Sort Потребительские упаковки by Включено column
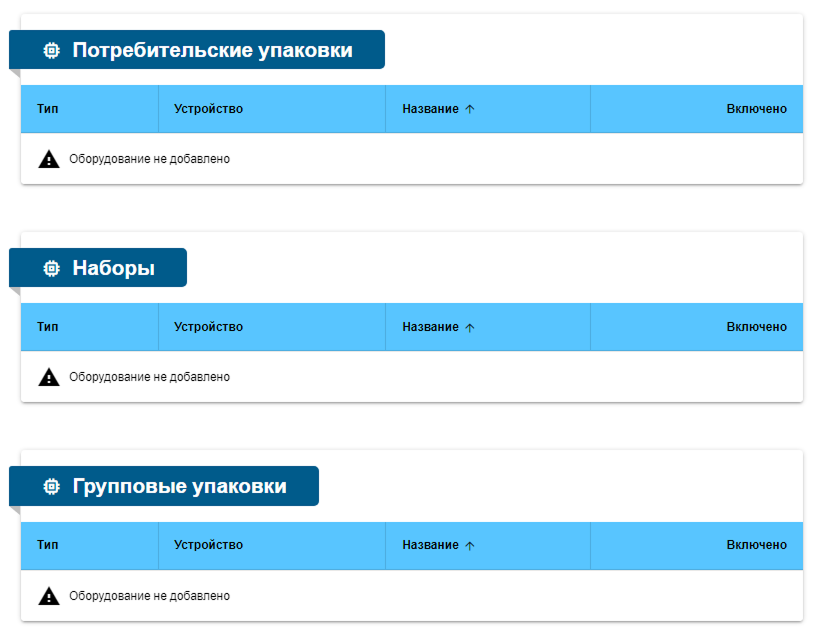This screenshot has width=814, height=636. point(756,109)
